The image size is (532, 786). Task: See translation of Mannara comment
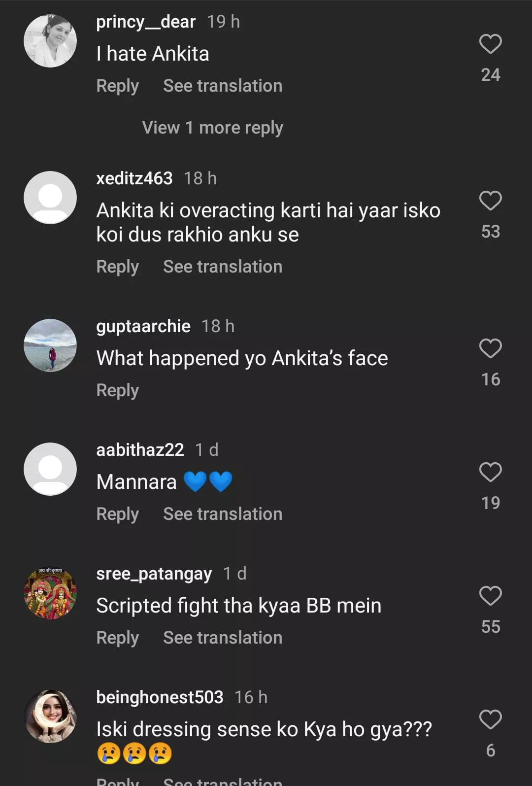pos(223,514)
